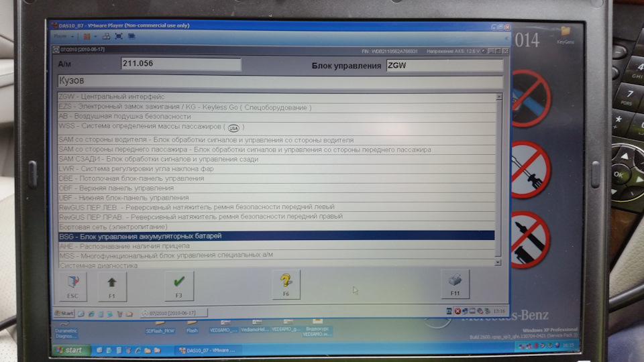644x362 pixels.
Task: Open the KeyGens desktop folder
Action: pos(566,35)
